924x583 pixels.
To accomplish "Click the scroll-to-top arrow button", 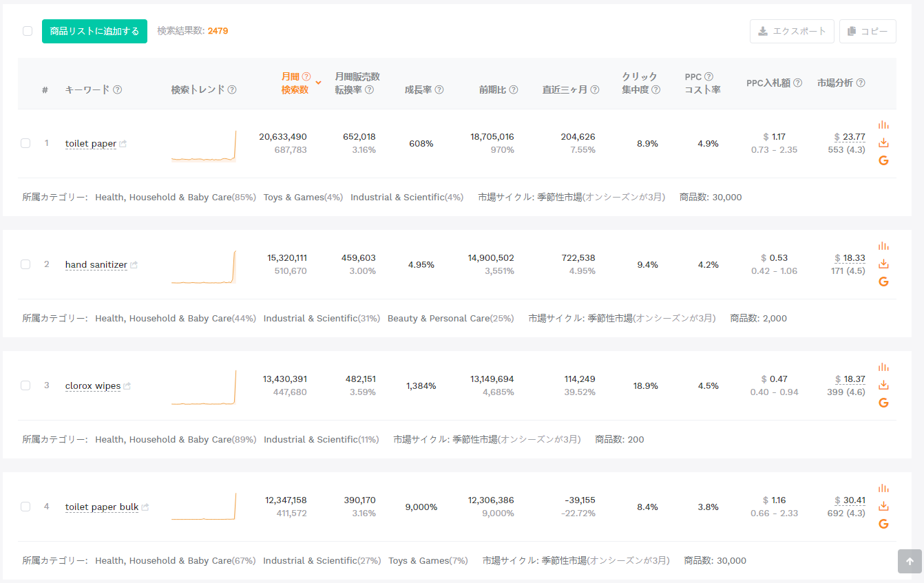I will 910,561.
